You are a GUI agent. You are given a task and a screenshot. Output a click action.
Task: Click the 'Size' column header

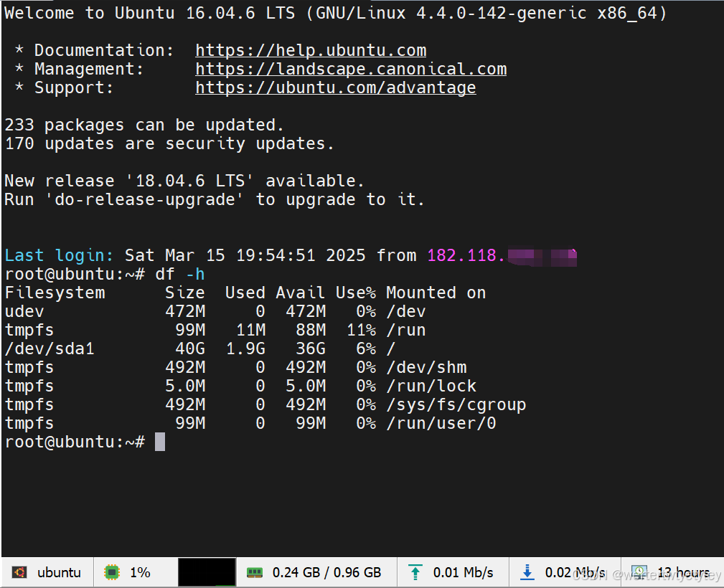(184, 293)
